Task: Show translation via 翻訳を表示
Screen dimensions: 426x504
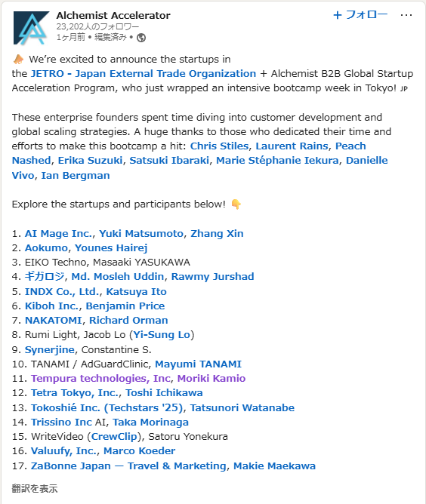Action: pos(35,489)
